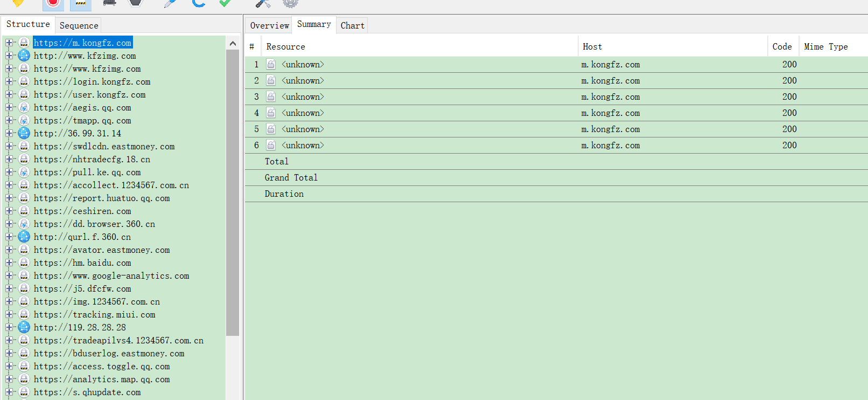This screenshot has height=400, width=868.
Task: Sort by the Code column header
Action: (782, 47)
